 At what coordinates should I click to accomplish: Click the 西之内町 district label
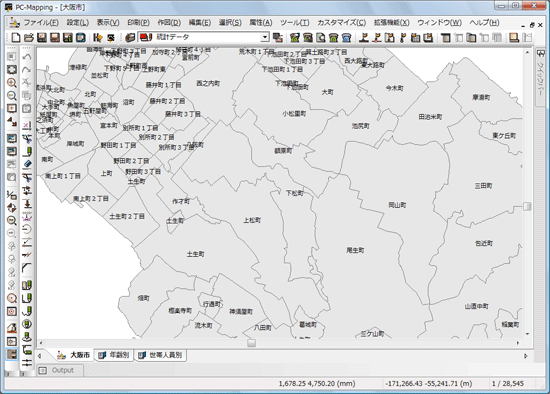(x=208, y=84)
